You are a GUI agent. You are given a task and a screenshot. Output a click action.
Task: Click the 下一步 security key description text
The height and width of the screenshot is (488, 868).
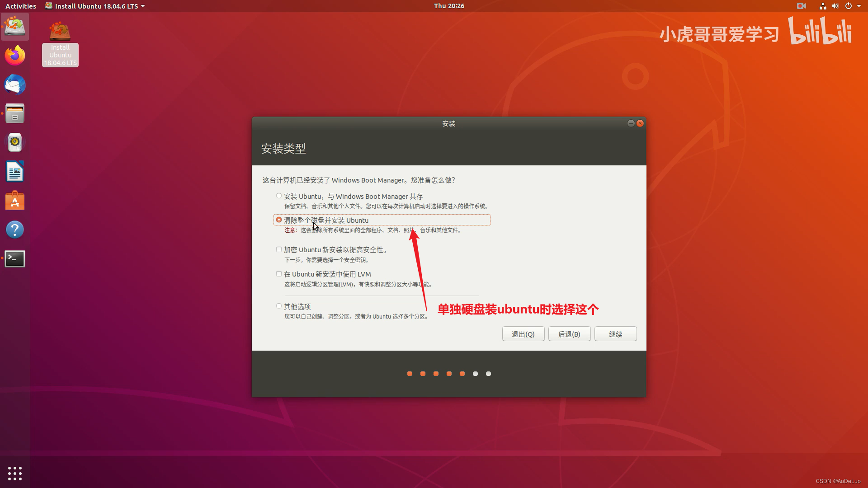tap(327, 260)
